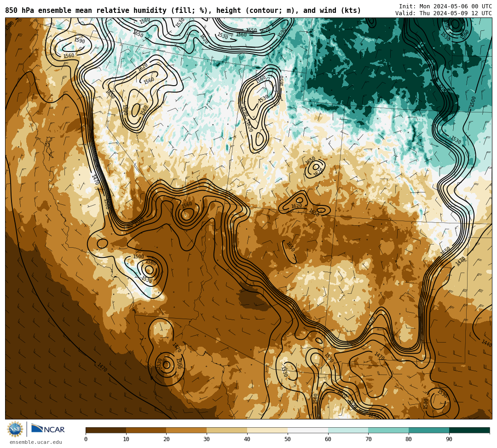The image size is (497, 448).
Task: Click the colorbar tick label '70'
Action: 368,439
